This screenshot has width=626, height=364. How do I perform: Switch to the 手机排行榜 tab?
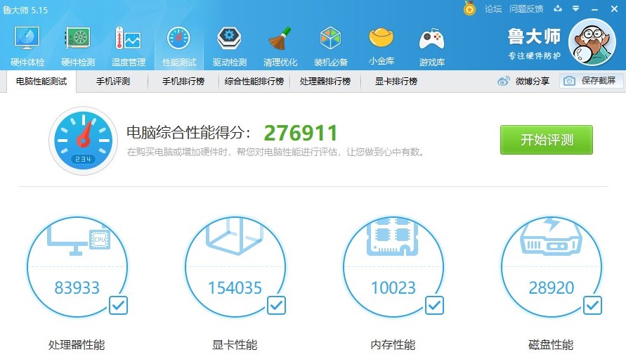tap(183, 82)
